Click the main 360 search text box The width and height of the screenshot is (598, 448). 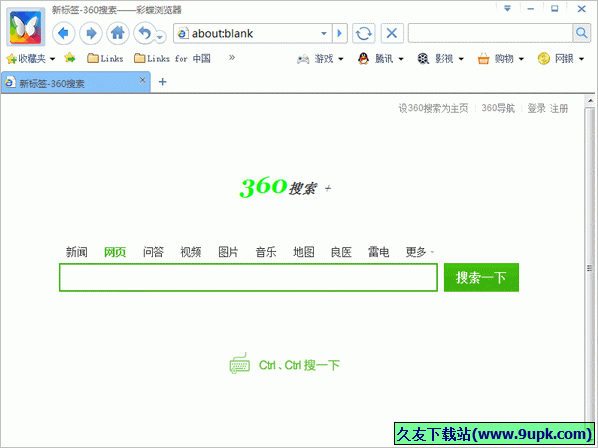click(x=248, y=277)
